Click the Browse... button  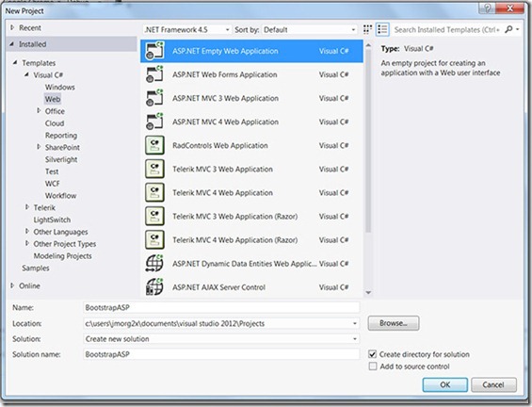pyautogui.click(x=394, y=323)
